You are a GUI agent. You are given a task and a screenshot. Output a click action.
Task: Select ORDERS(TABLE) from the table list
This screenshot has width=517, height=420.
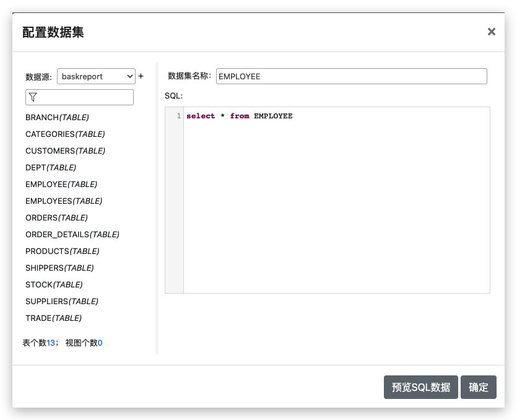(56, 218)
